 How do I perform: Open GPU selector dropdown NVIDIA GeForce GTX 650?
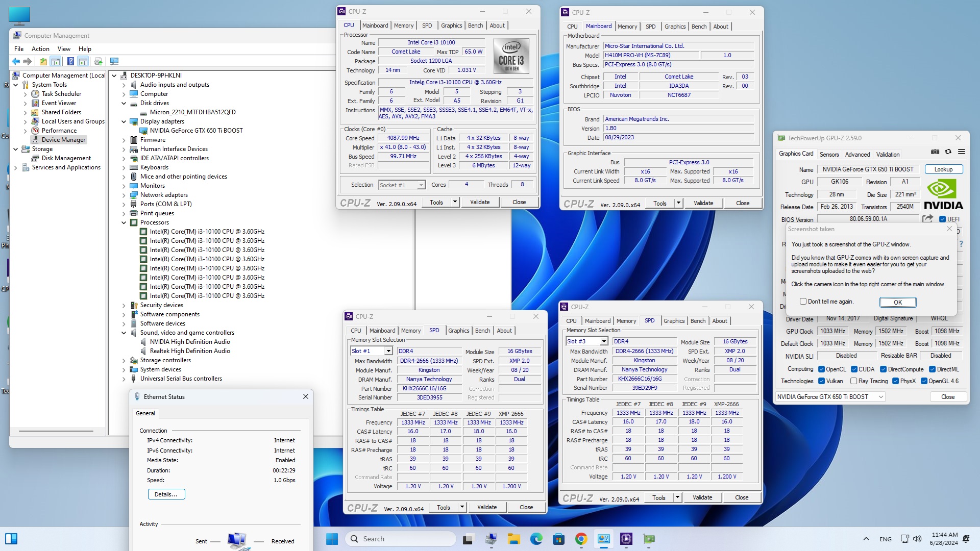[830, 397]
